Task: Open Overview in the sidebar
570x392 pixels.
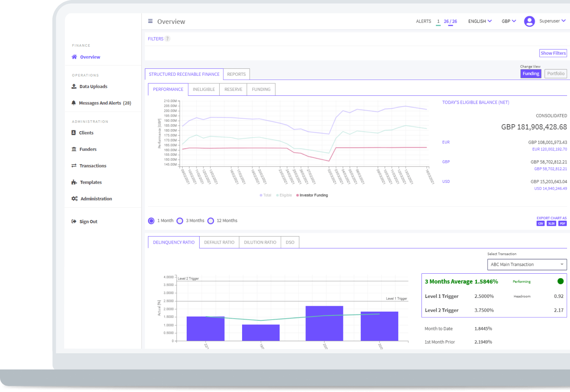Action: coord(90,57)
